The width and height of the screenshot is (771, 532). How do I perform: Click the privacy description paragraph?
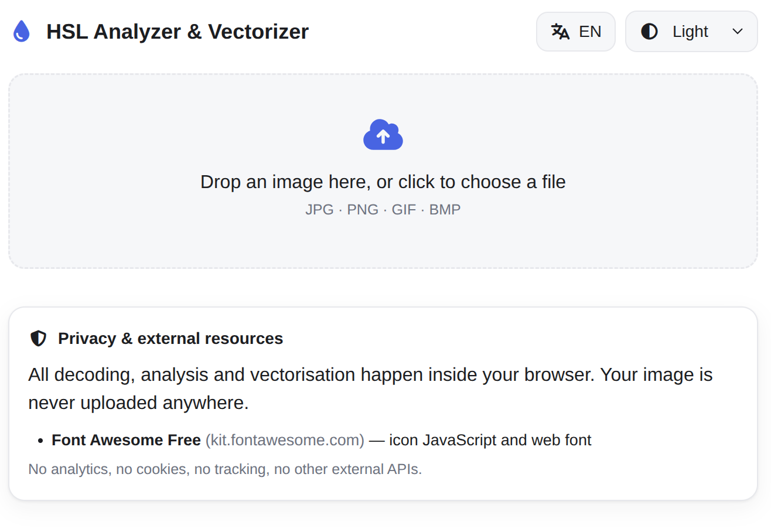coord(370,388)
